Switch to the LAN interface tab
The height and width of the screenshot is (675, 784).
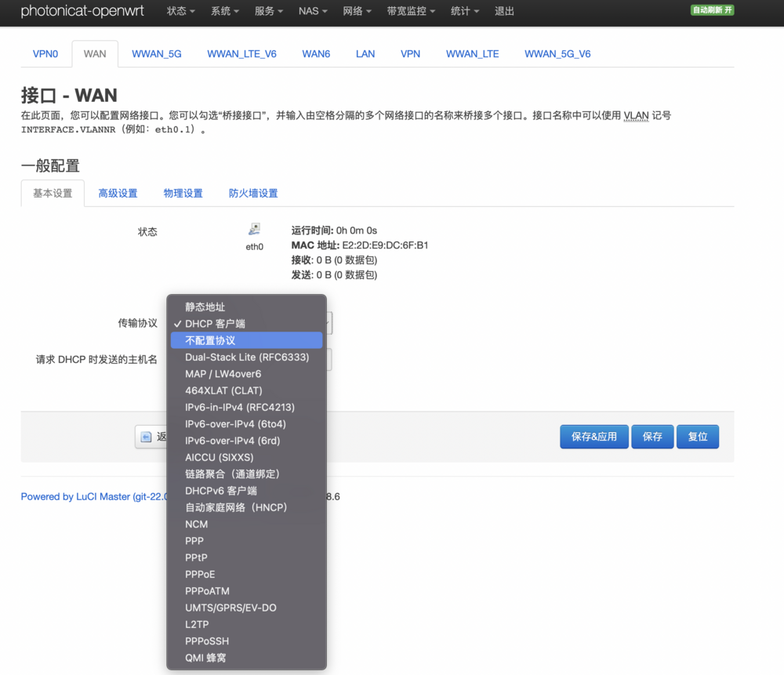[365, 53]
